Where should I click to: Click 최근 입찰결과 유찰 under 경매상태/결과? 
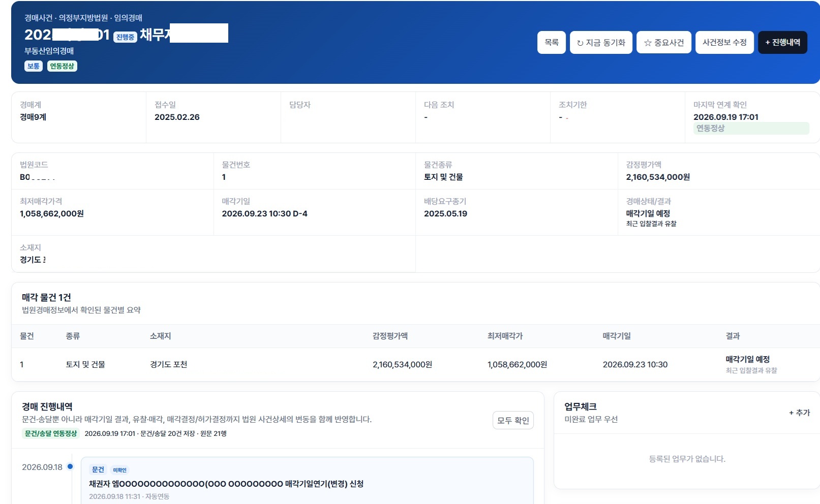[x=651, y=224]
